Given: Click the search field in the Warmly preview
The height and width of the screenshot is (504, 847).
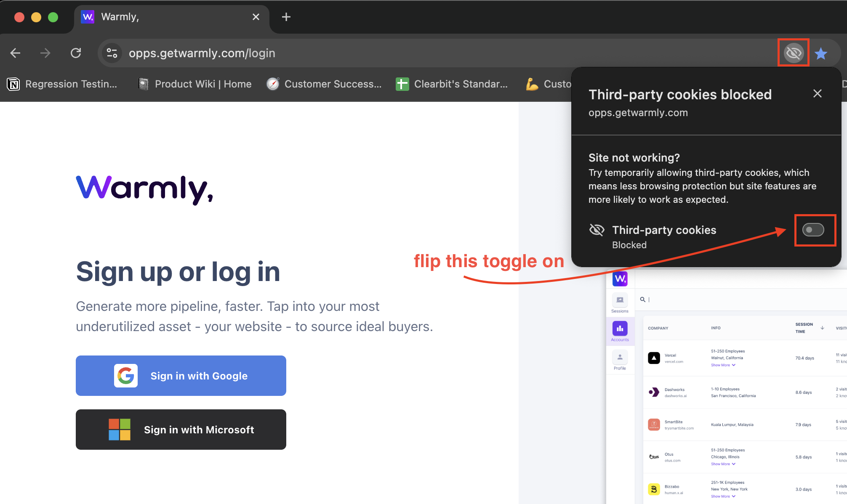Looking at the screenshot, I should coord(674,300).
